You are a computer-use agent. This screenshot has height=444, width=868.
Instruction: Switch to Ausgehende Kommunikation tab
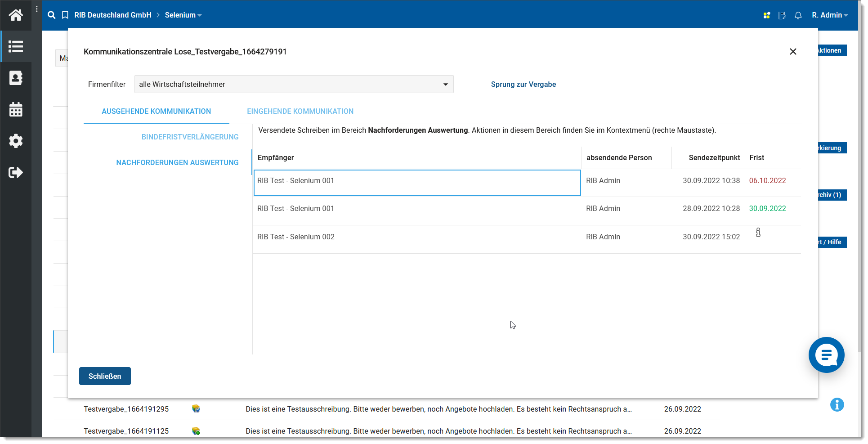coord(156,111)
